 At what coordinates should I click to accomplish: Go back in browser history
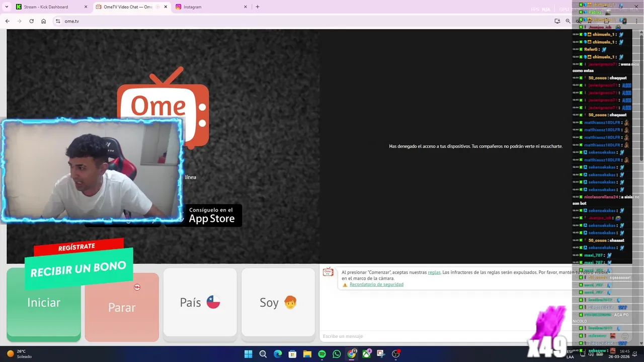coord(7,21)
